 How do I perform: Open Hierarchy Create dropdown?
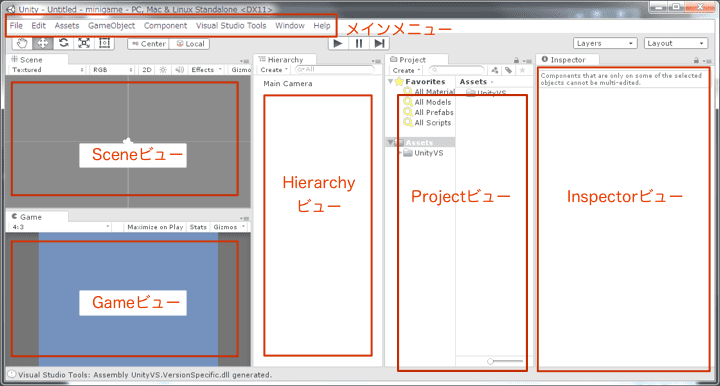click(274, 70)
